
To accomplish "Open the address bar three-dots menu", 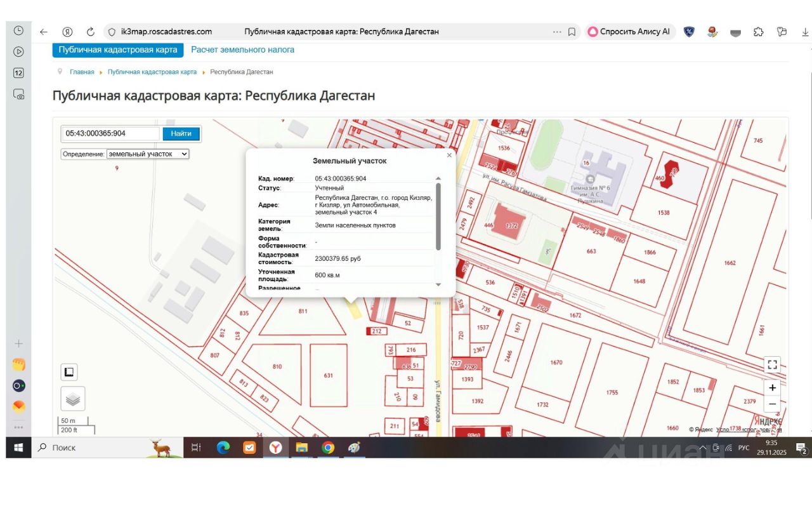I will click(557, 32).
